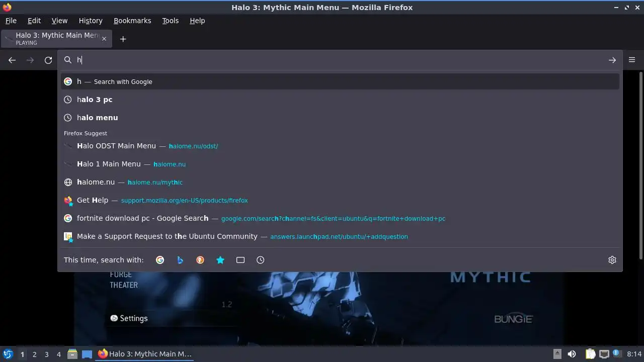The width and height of the screenshot is (644, 362).
Task: Open volume control in system tray
Action: pyautogui.click(x=572, y=354)
